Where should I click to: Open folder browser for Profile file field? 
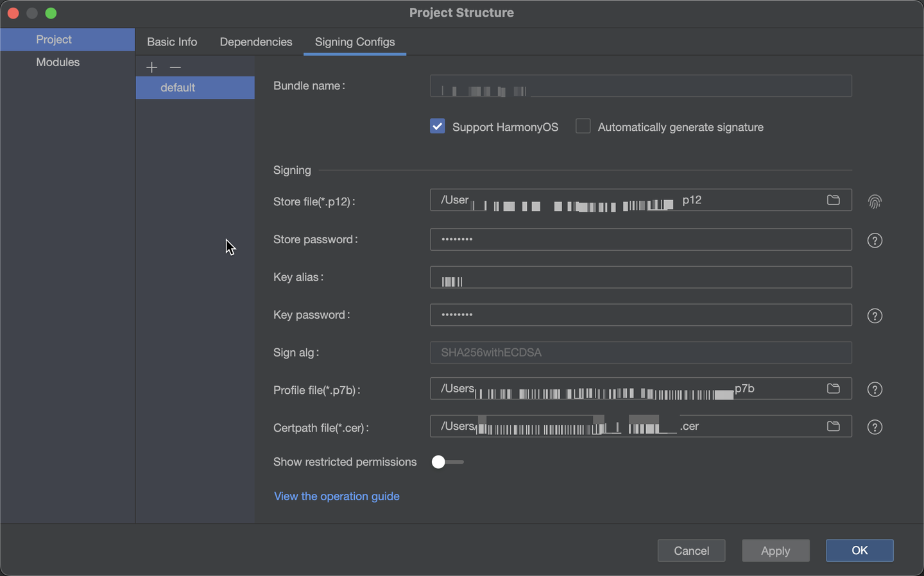tap(833, 389)
